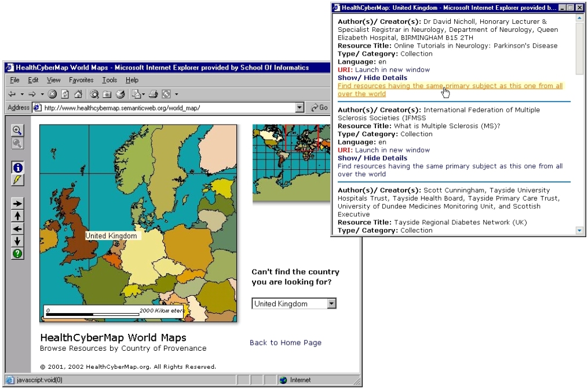Click the popup vertical scrollbar thumb
The width and height of the screenshot is (588, 389).
pyautogui.click(x=580, y=48)
